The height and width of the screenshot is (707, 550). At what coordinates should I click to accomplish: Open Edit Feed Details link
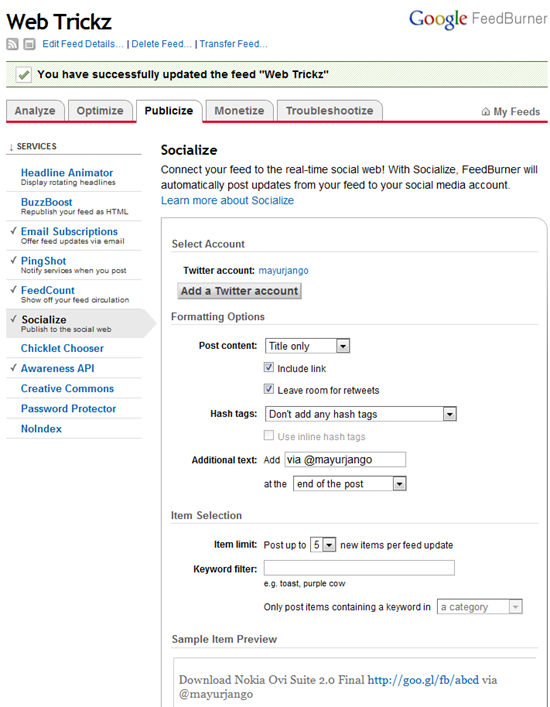point(83,44)
